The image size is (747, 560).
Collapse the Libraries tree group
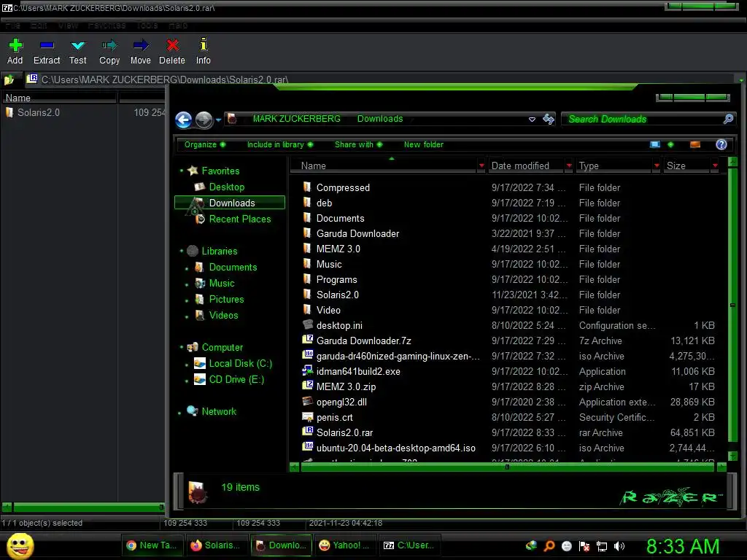tap(182, 251)
